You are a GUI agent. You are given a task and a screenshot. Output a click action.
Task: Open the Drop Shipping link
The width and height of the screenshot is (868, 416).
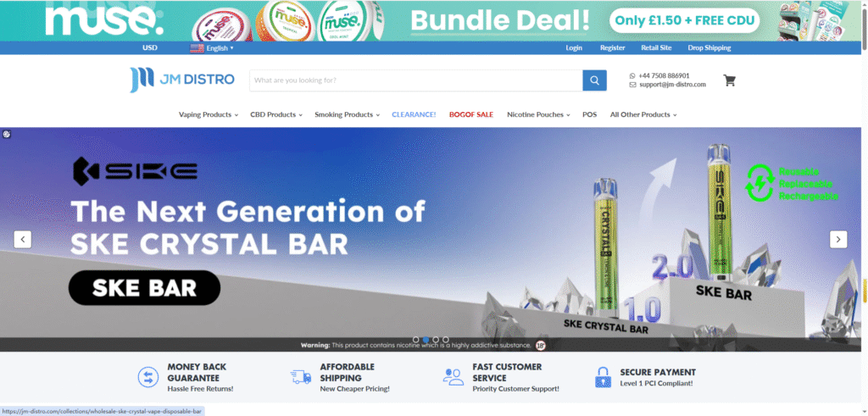tap(709, 47)
